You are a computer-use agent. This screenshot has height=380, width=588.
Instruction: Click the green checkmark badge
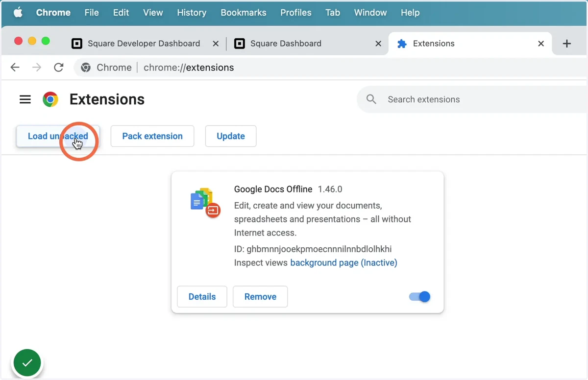pyautogui.click(x=27, y=363)
